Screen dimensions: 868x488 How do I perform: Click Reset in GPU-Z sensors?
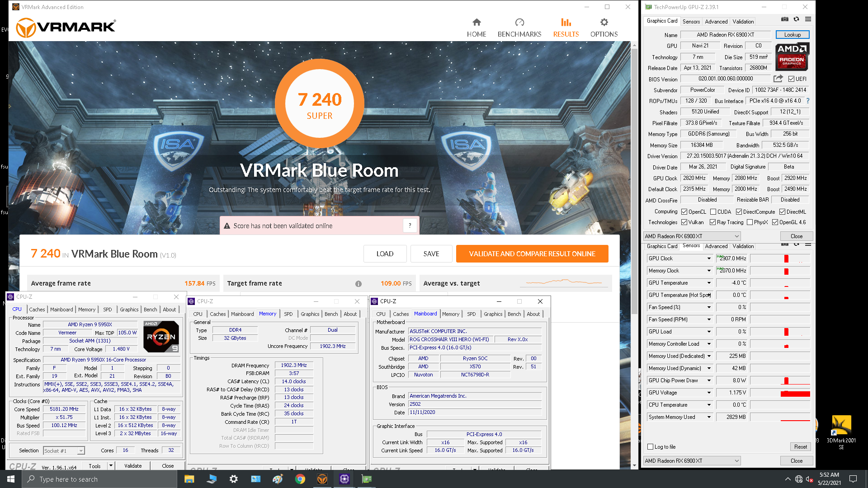point(801,447)
